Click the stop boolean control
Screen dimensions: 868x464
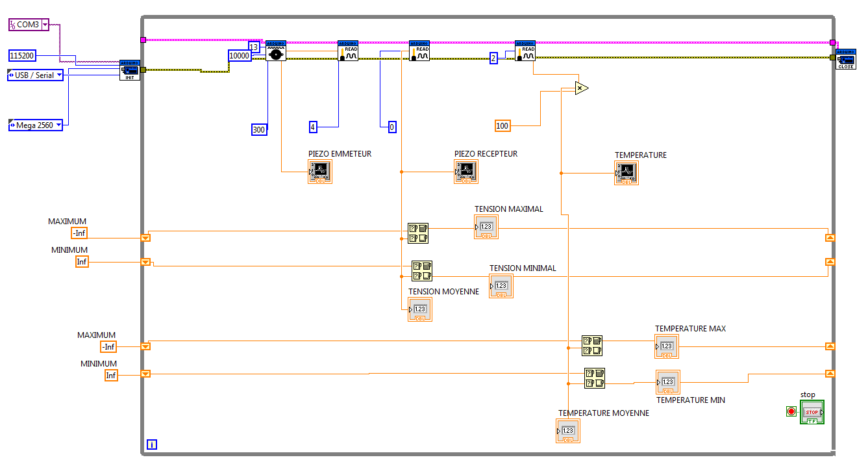[x=812, y=413]
